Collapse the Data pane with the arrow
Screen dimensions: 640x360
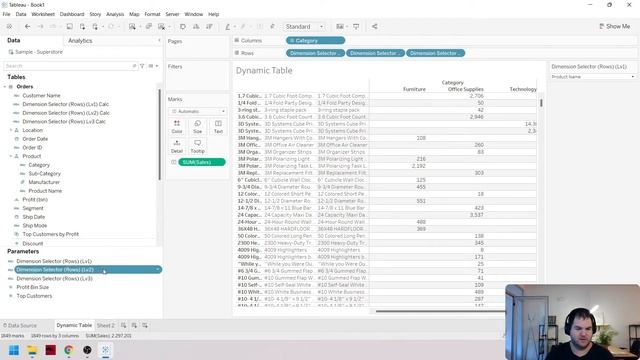click(159, 40)
